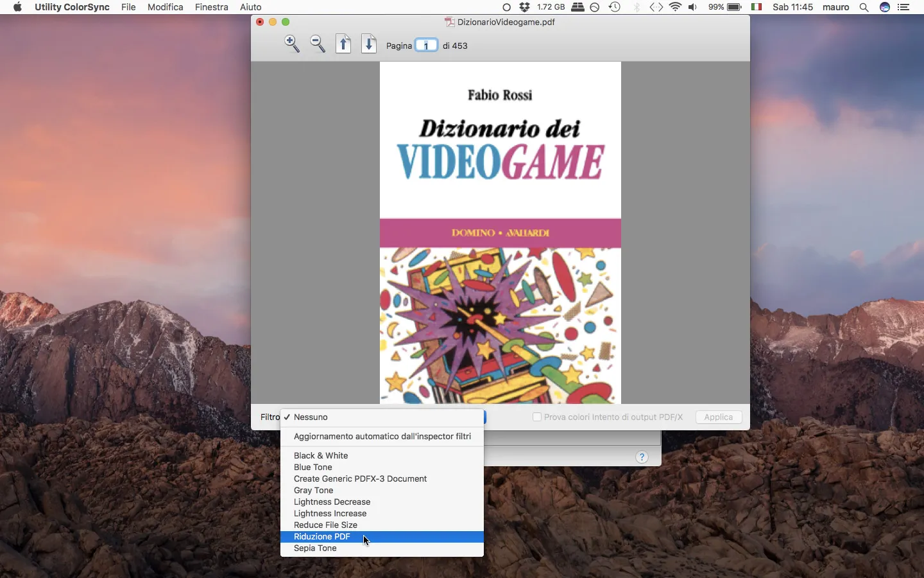The image size is (924, 578).
Task: Open the Apple menu
Action: 17,7
